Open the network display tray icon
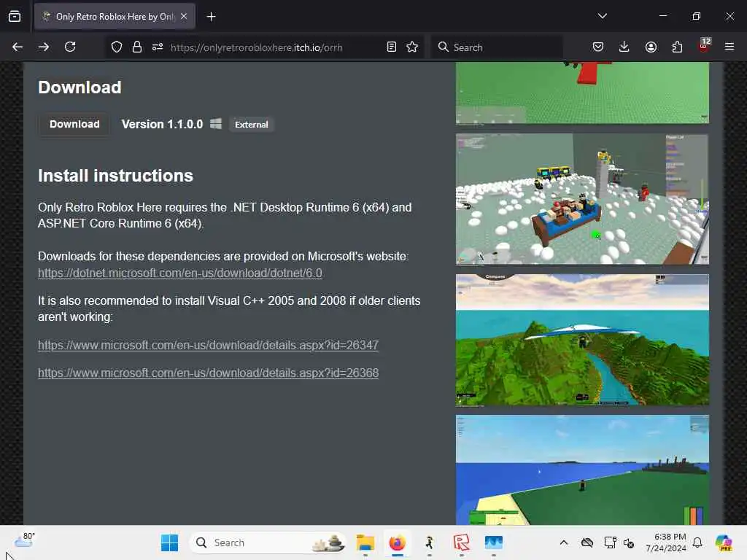This screenshot has width=747, height=560. tap(610, 542)
